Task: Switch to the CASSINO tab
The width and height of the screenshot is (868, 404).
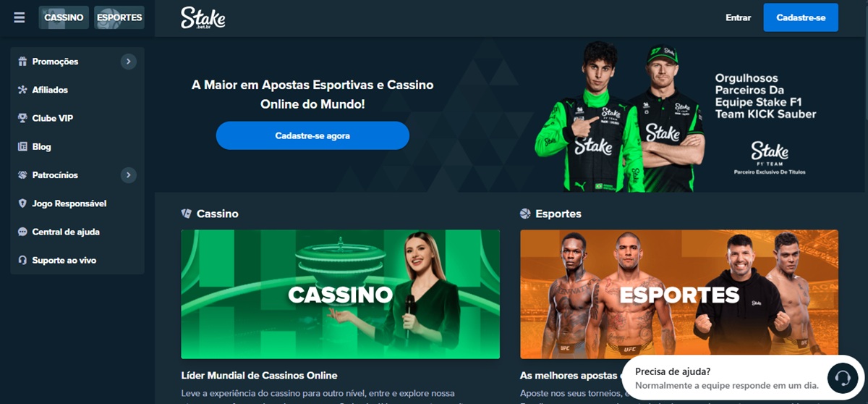Action: [x=64, y=17]
